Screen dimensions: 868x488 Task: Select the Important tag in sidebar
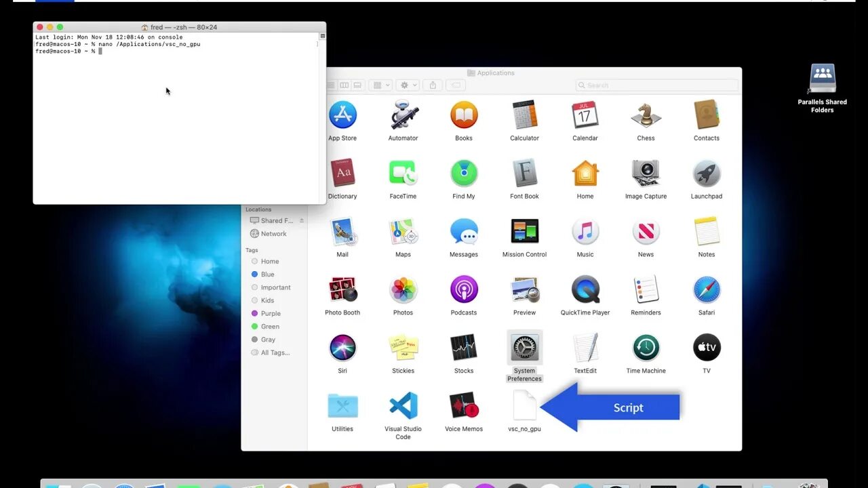tap(271, 287)
